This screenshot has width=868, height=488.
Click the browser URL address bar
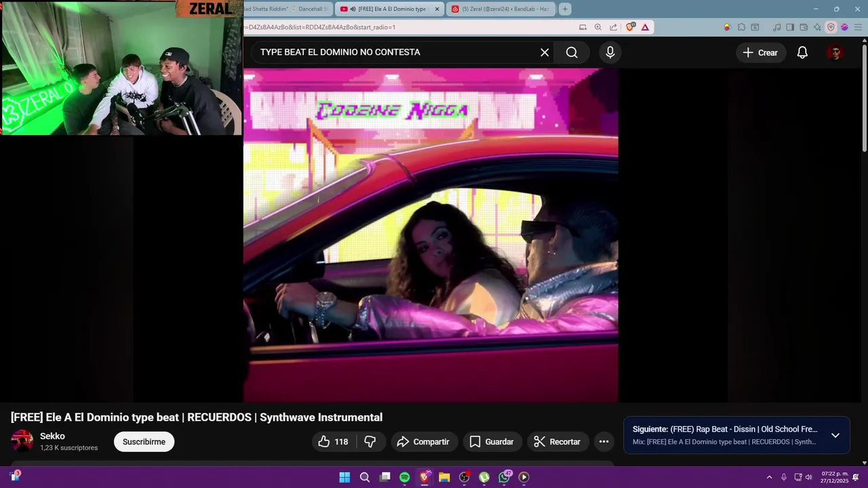pos(407,27)
